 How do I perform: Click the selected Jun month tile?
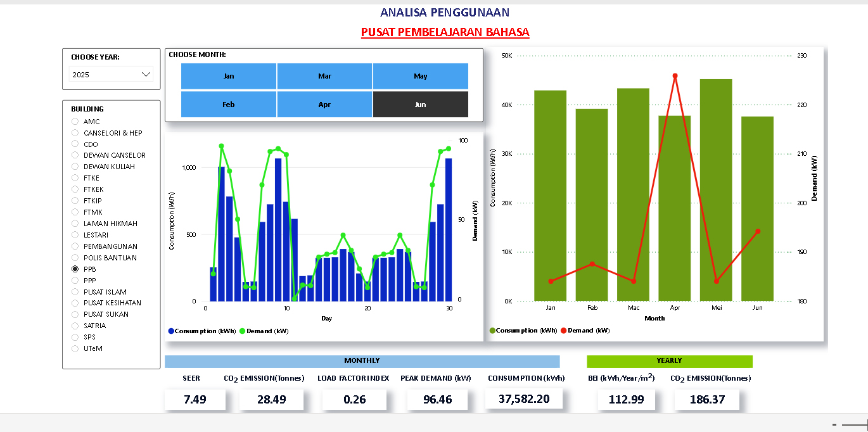pyautogui.click(x=421, y=105)
